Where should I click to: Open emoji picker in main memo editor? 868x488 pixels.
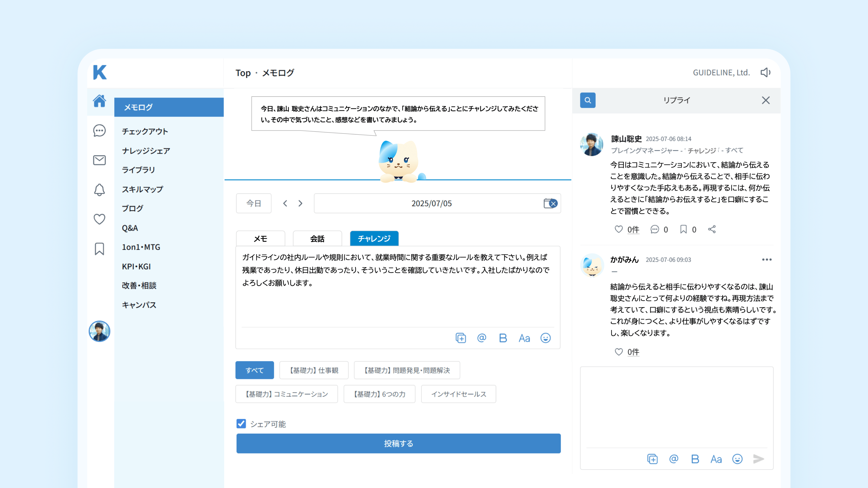click(x=546, y=338)
